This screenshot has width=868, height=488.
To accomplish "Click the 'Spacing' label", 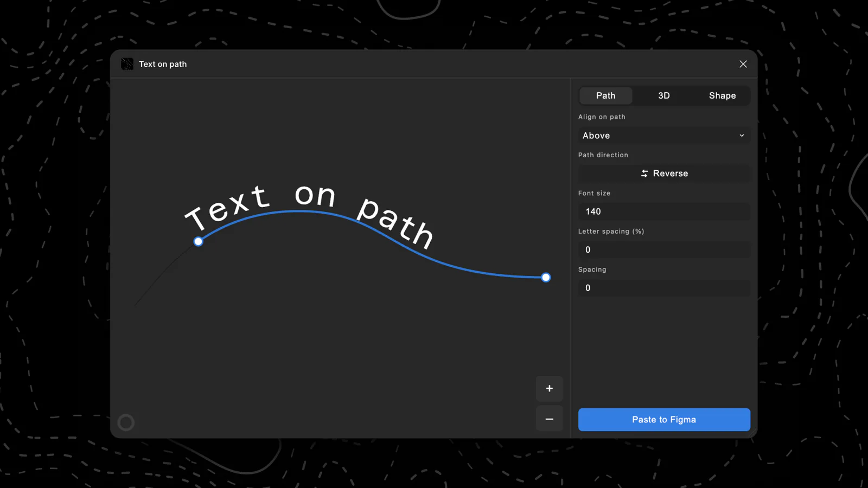I will tap(592, 269).
